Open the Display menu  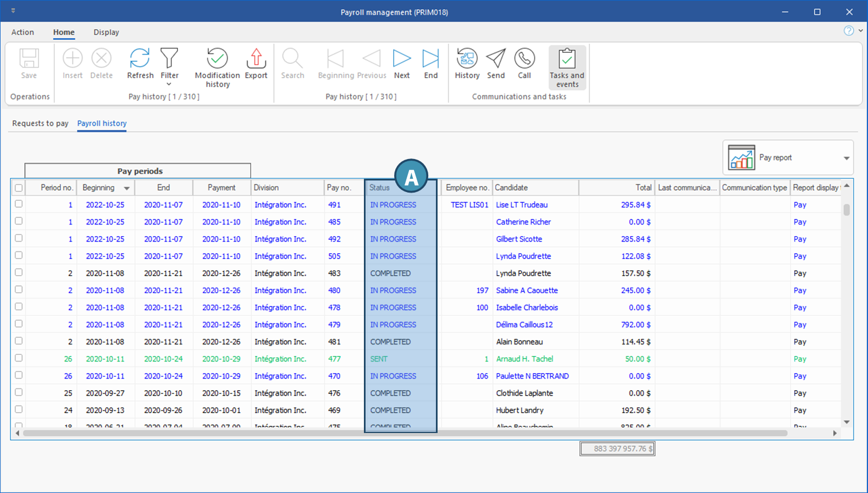coord(106,32)
